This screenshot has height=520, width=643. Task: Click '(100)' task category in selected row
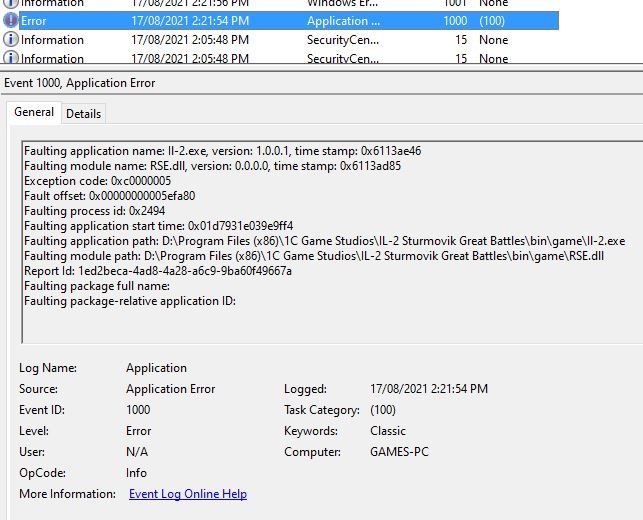(x=492, y=21)
